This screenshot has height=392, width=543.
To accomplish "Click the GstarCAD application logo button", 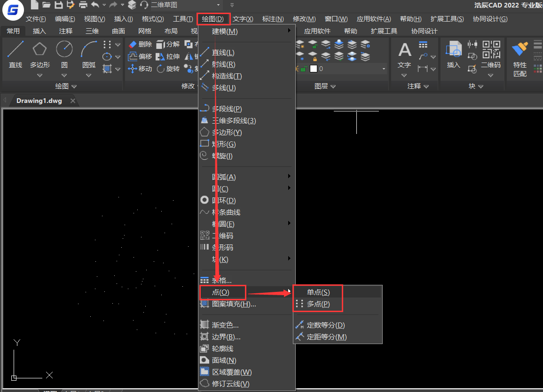I will (13, 10).
